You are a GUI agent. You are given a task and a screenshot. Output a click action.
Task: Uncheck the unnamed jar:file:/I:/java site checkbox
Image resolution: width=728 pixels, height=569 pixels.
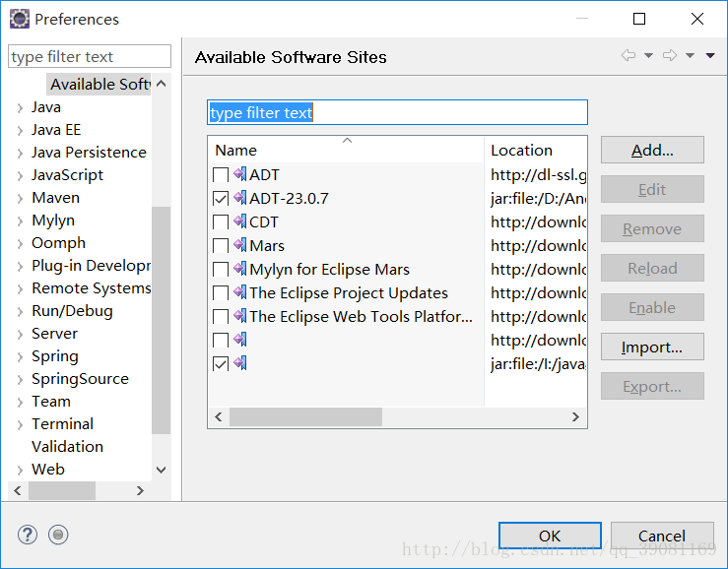point(221,364)
